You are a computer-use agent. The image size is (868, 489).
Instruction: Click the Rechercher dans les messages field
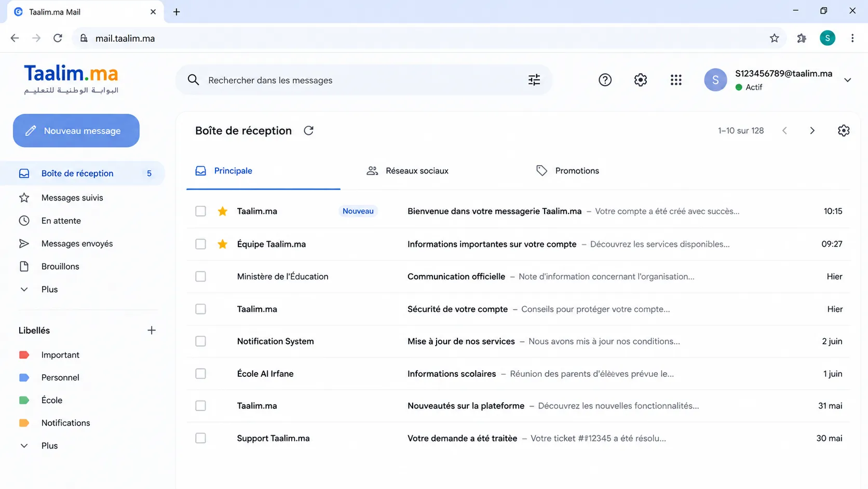tap(363, 80)
